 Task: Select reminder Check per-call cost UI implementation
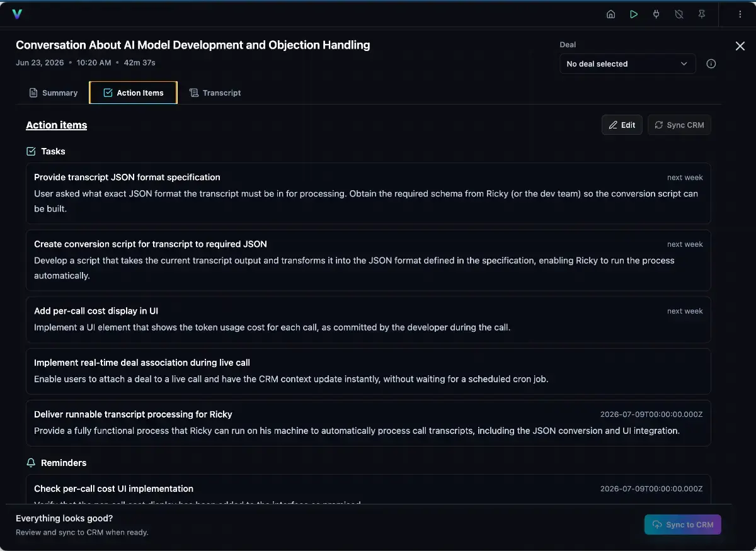pyautogui.click(x=368, y=489)
